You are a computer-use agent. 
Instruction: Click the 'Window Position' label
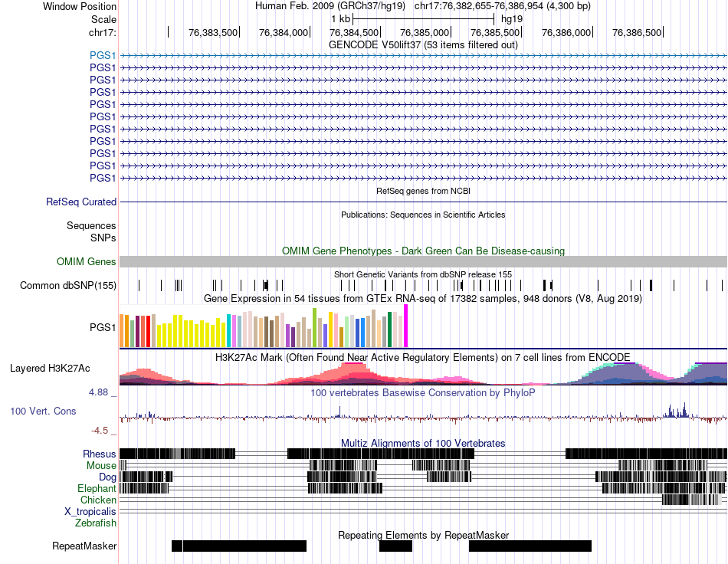[80, 6]
